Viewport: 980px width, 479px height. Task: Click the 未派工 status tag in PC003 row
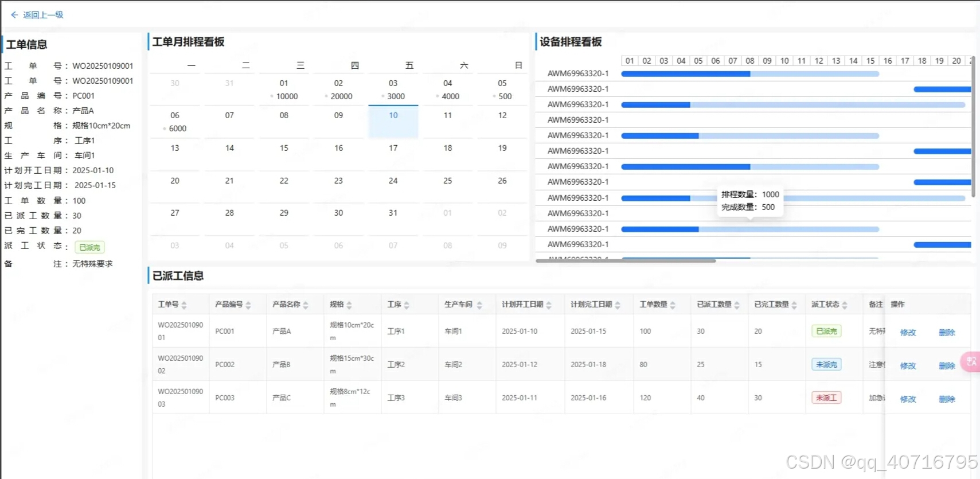[826, 398]
